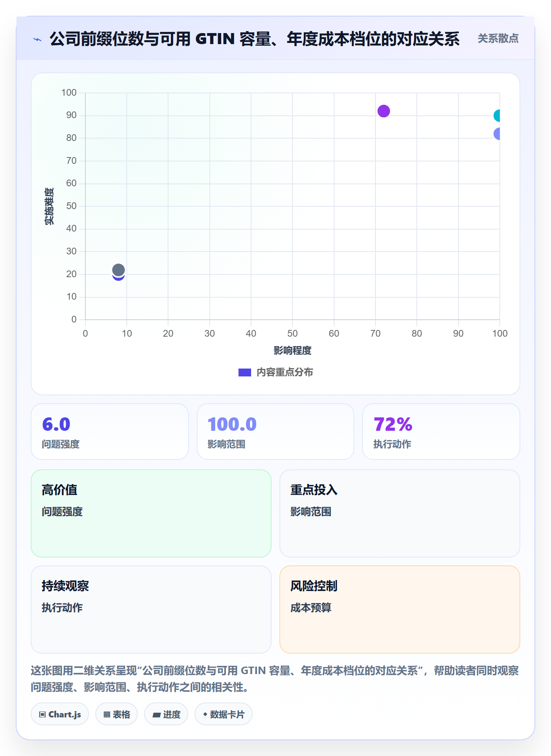Viewport: 551px width, 756px height.
Task: Toggle the 内容重点分布 legend color box
Action: [245, 372]
